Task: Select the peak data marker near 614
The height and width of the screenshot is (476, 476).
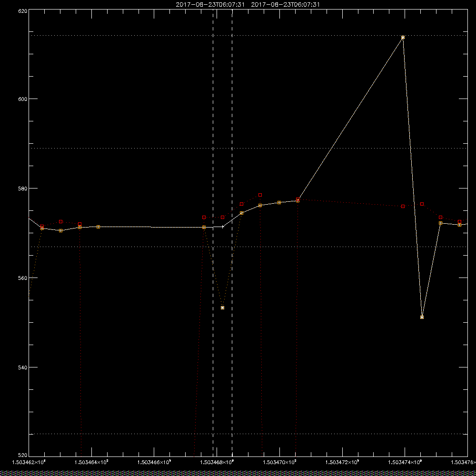Action: click(403, 37)
